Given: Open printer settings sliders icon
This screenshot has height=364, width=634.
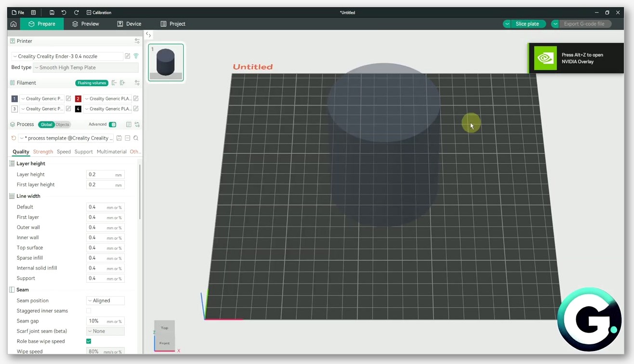Looking at the screenshot, I should click(137, 41).
